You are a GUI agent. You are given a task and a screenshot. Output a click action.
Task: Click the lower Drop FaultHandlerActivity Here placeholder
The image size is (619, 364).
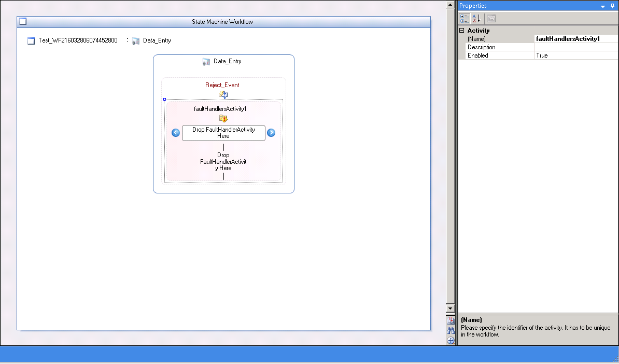click(x=223, y=161)
